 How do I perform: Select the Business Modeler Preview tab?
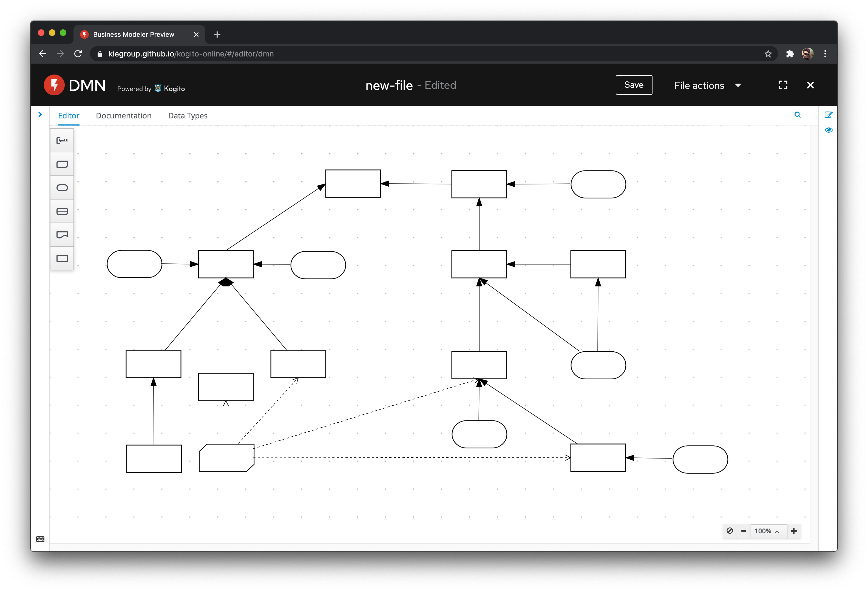[139, 34]
